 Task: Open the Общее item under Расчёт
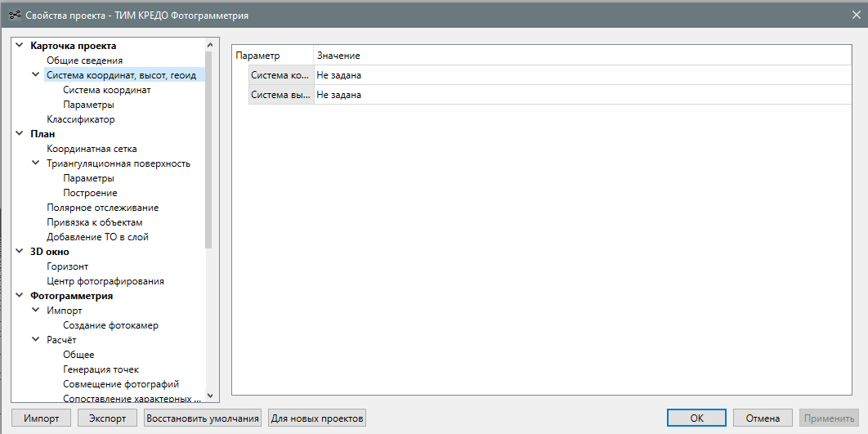pyautogui.click(x=78, y=355)
